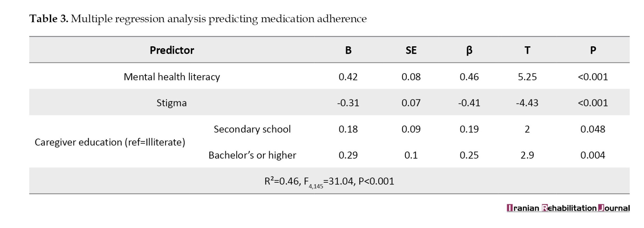Click the Iranian Rehabilitation Journal logo
644x228 pixels.
tap(568, 208)
